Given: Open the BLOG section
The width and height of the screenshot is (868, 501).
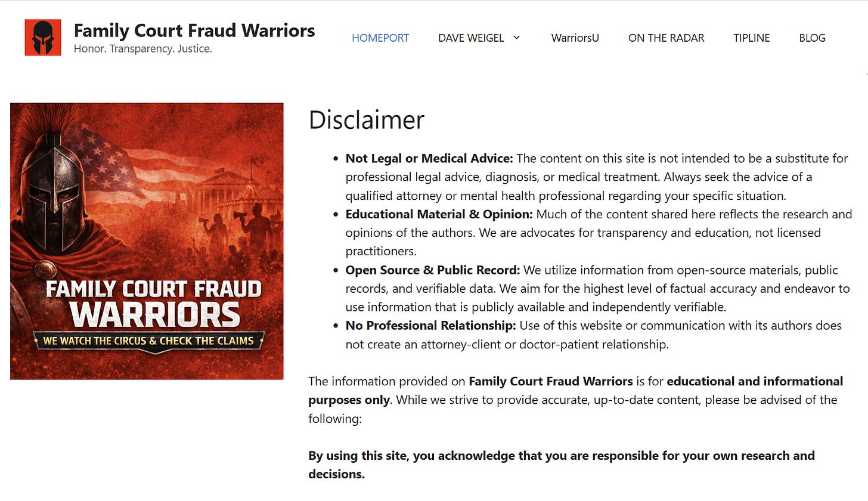Looking at the screenshot, I should 812,38.
